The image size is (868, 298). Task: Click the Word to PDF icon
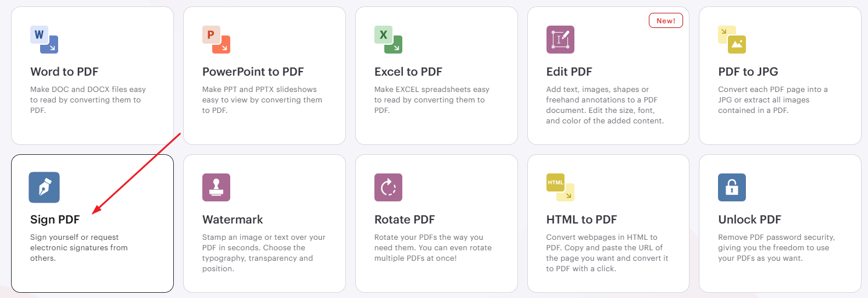pyautogui.click(x=44, y=40)
